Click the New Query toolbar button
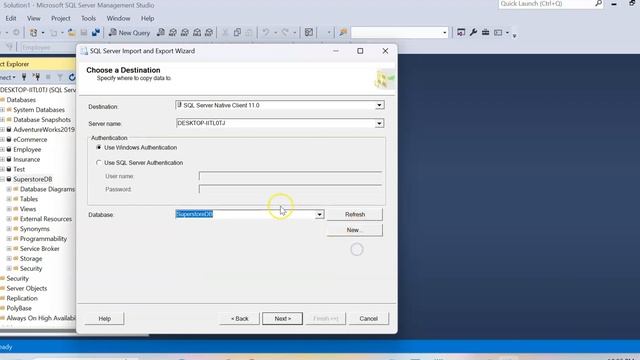Screen dimensions: 640x360 pos(129,33)
